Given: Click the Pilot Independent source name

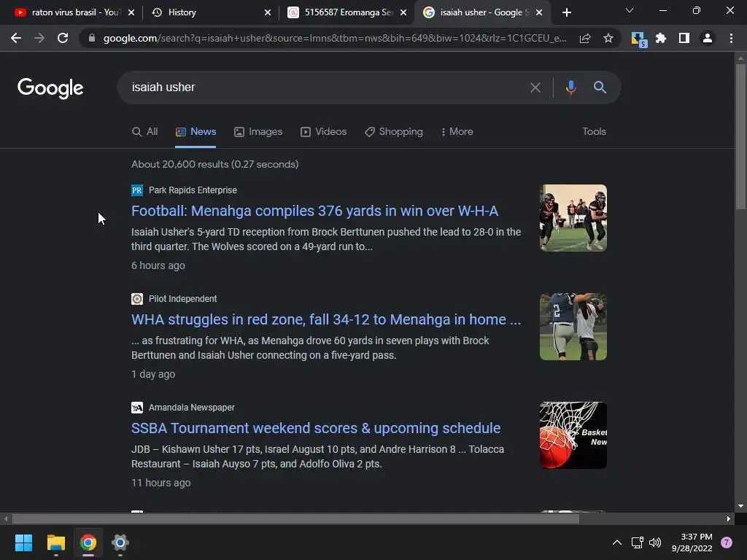Looking at the screenshot, I should [182, 298].
